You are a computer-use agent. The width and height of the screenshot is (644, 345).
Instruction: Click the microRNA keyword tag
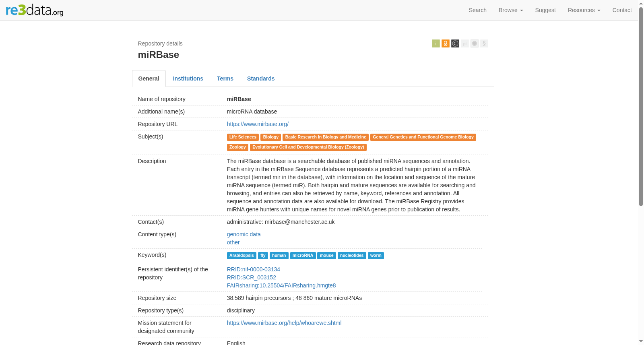point(303,256)
